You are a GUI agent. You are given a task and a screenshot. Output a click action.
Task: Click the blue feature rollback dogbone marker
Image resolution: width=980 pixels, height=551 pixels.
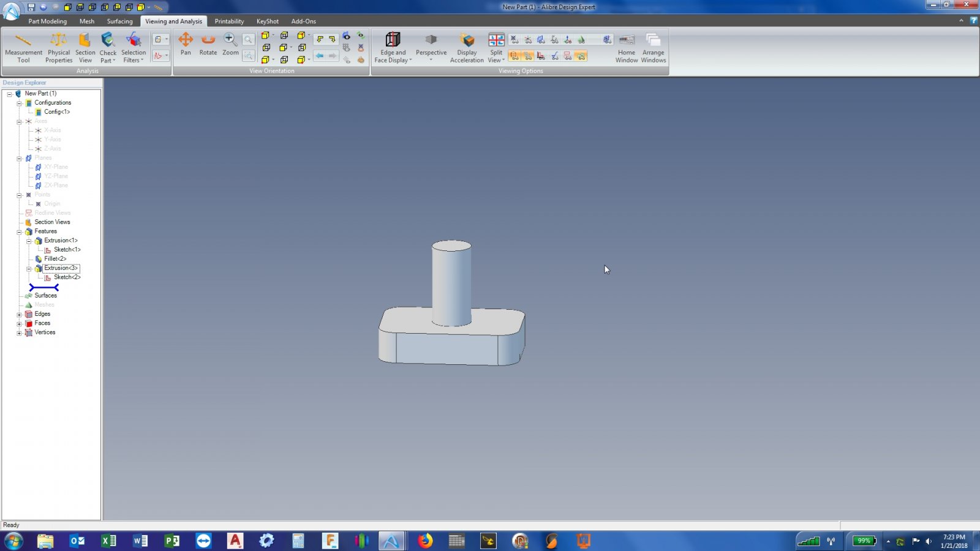[44, 287]
